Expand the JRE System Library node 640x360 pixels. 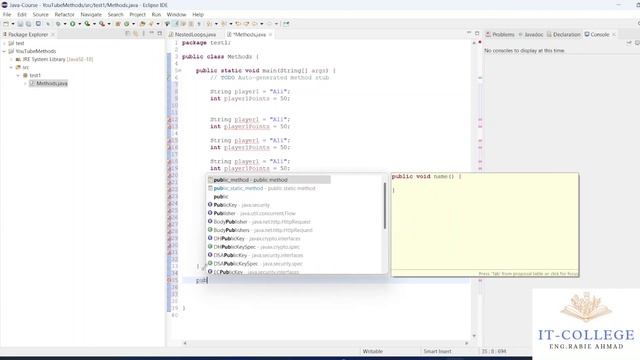[x=11, y=60]
